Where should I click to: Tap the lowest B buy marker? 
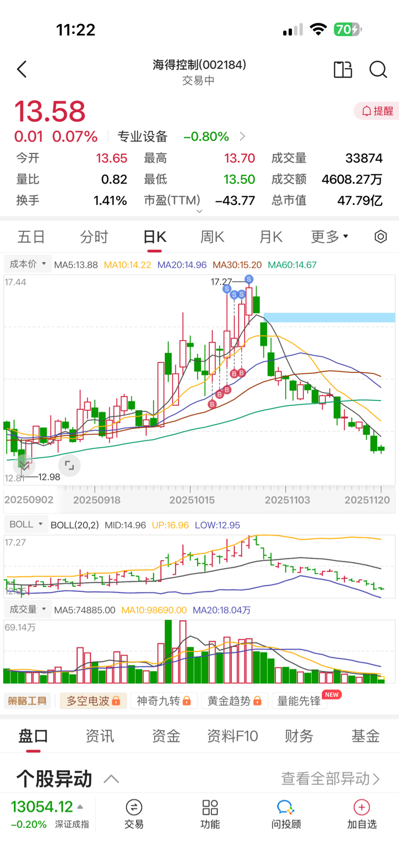(212, 404)
